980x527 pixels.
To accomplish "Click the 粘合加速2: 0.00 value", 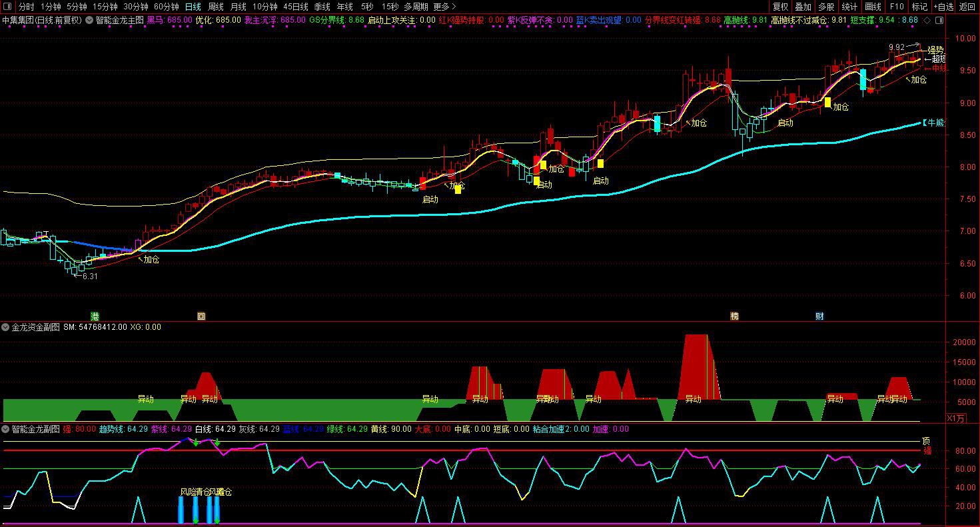I will 561,429.
